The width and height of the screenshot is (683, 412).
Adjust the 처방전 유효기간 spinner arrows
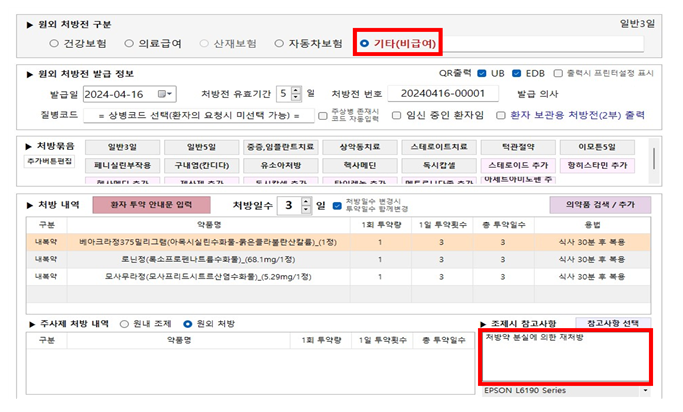point(296,94)
